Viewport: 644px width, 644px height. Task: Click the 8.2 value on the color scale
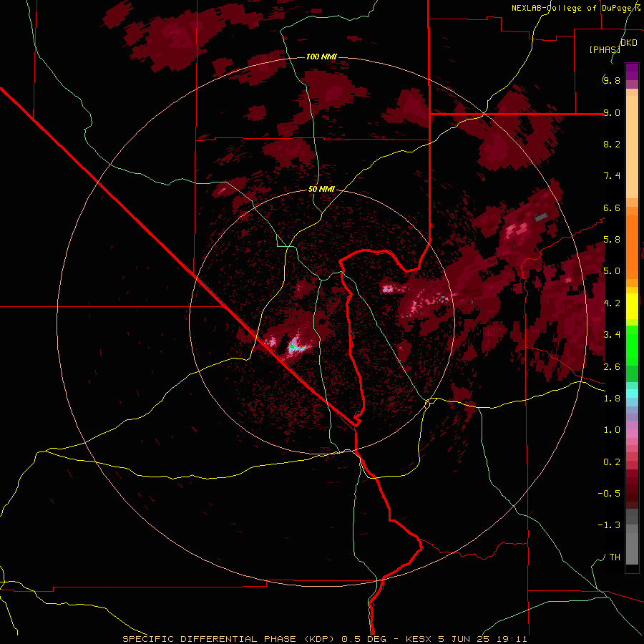(612, 144)
